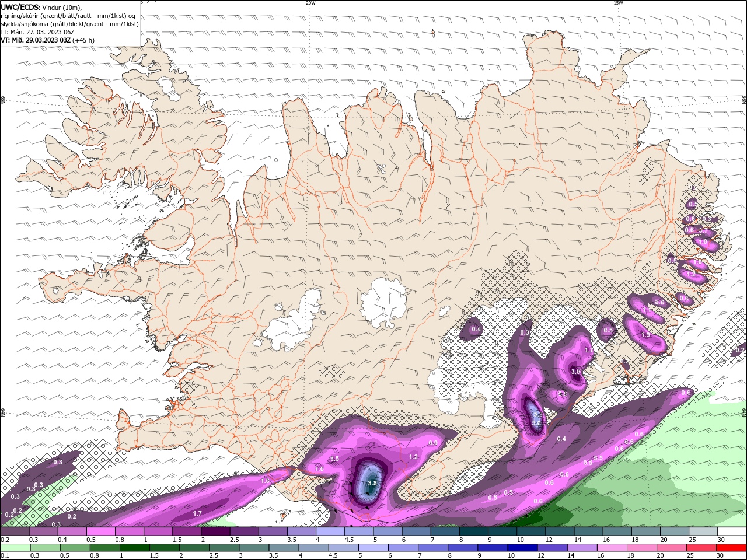Click the white swatch labeled 30 in upper legend
The width and height of the screenshot is (747, 560).
[731, 531]
